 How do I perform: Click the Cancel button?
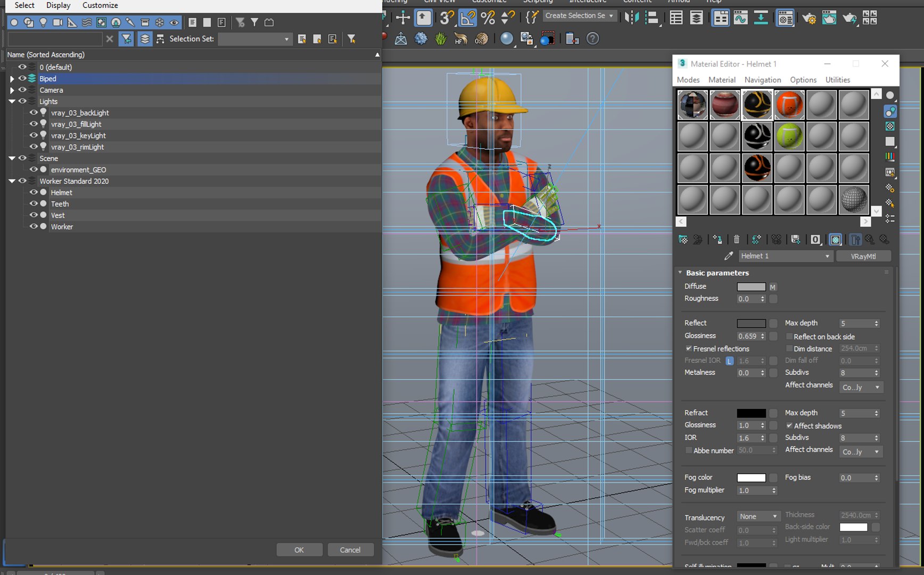point(350,550)
